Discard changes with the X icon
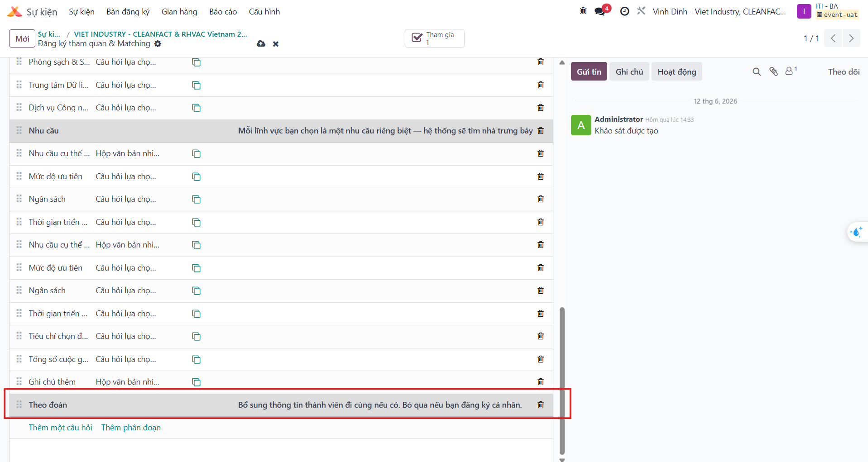Image resolution: width=868 pixels, height=462 pixels. point(276,44)
